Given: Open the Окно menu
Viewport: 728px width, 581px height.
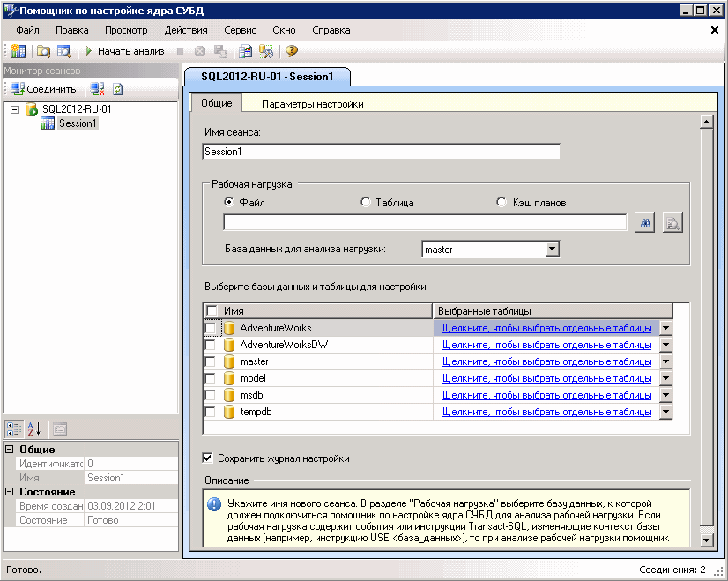Looking at the screenshot, I should pyautogui.click(x=284, y=30).
